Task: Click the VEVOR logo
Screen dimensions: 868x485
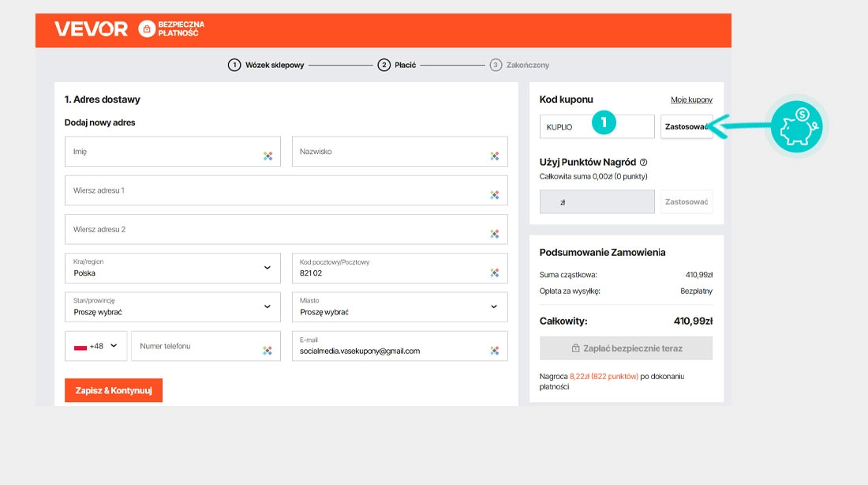Action: (x=91, y=29)
